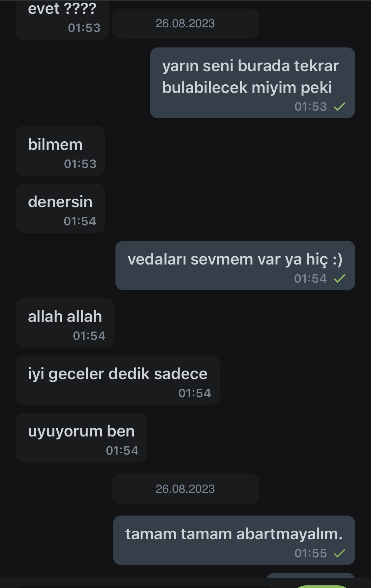The image size is (371, 588).
Task: Click the 01:55 timestamp on the last sent message
Action: click(311, 553)
